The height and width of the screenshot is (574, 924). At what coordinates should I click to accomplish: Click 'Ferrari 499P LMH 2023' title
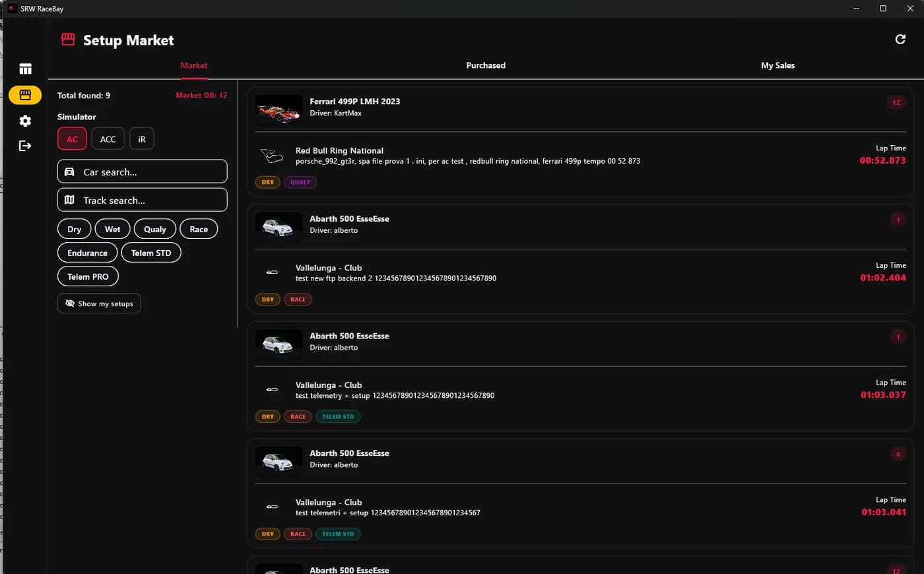tap(355, 102)
